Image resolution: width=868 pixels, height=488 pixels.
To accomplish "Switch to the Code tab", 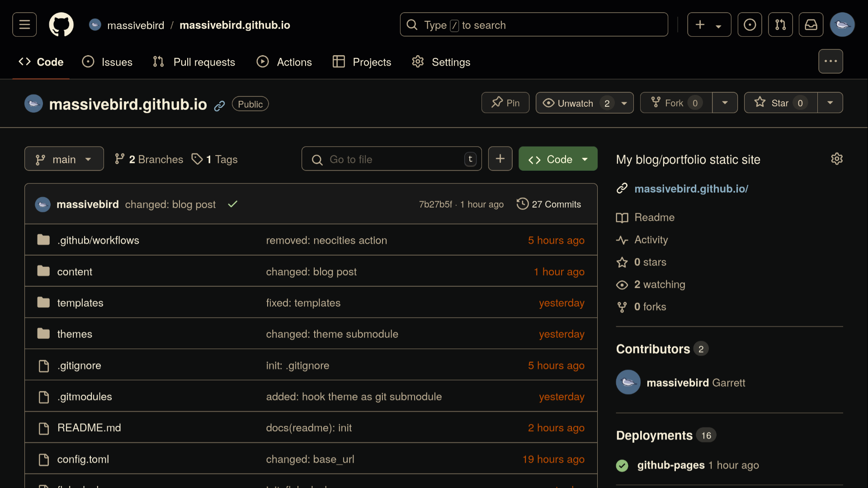I will (x=41, y=62).
